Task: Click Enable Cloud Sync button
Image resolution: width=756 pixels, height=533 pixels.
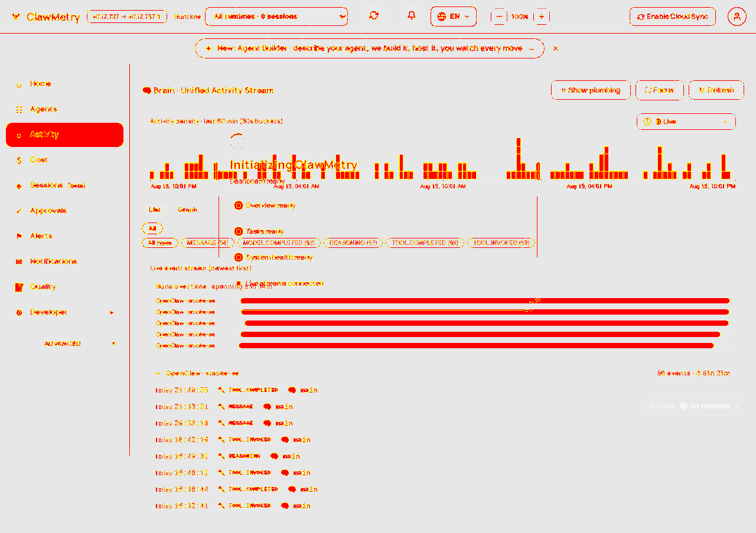Action: (673, 17)
